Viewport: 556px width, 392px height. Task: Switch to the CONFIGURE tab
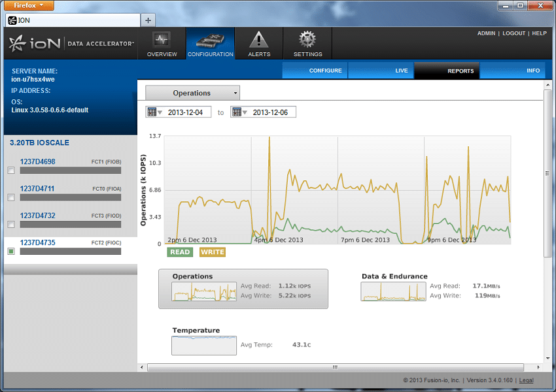[315, 71]
